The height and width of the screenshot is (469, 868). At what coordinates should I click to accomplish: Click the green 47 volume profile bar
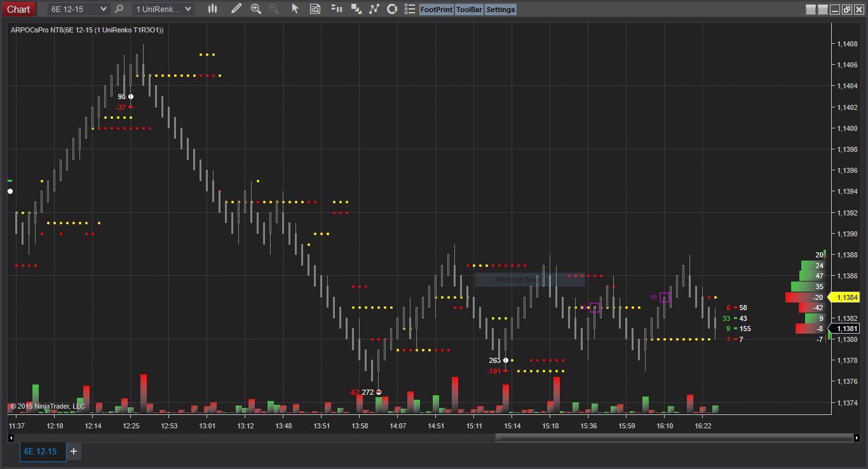coord(811,276)
